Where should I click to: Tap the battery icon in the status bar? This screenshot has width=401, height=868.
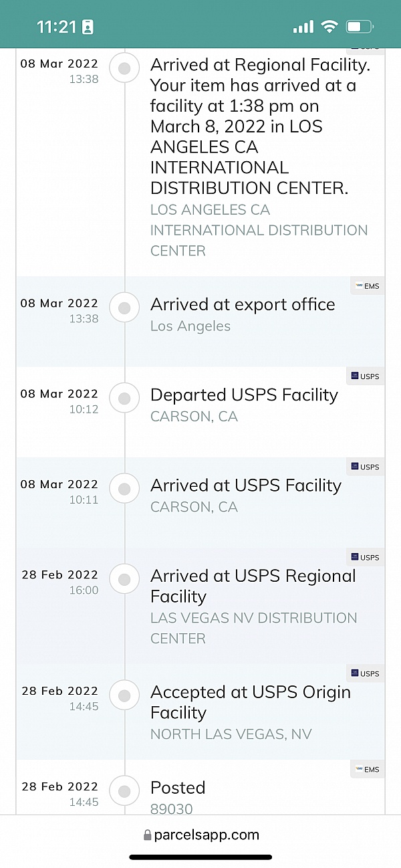(359, 27)
